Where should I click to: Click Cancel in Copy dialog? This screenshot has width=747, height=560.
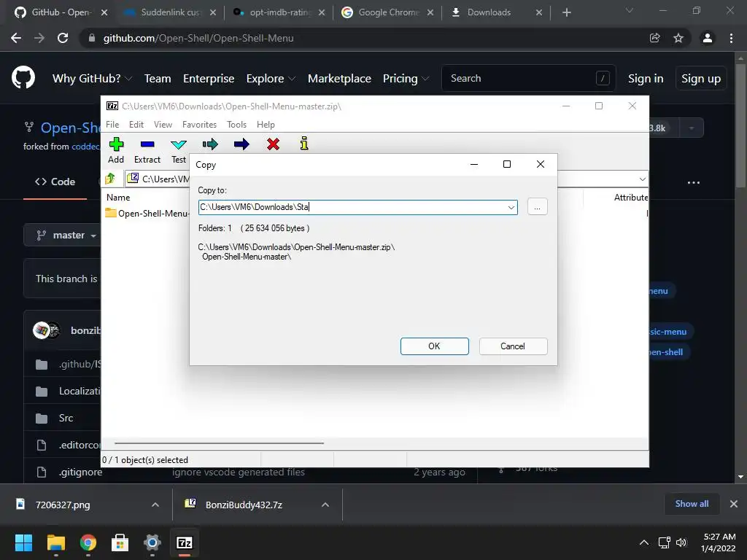(x=513, y=346)
